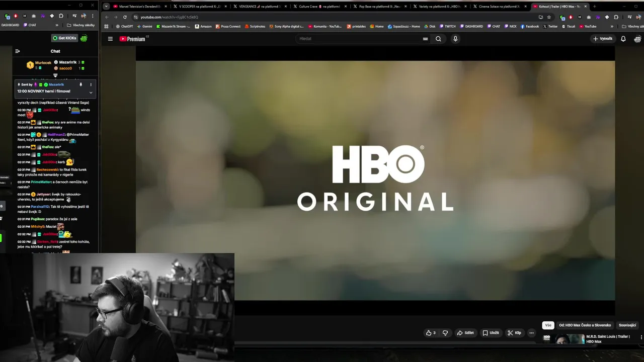This screenshot has height=362, width=644.
Task: Click the green frog emote next to Get KICKs
Action: point(84,38)
